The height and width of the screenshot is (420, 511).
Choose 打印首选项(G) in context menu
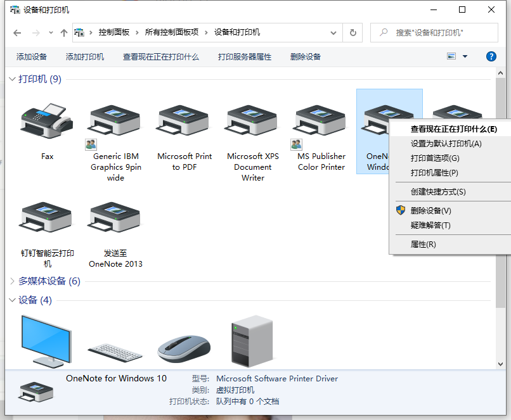[435, 158]
